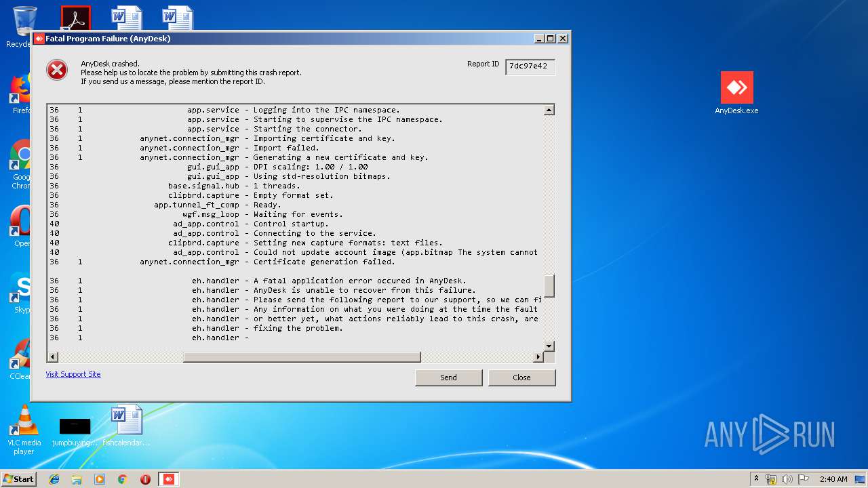This screenshot has width=868, height=488.
Task: Open the Opera desktop shortcut
Action: pos(20,226)
